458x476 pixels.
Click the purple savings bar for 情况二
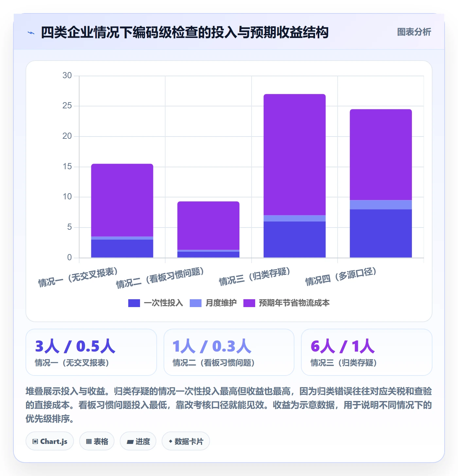208,226
